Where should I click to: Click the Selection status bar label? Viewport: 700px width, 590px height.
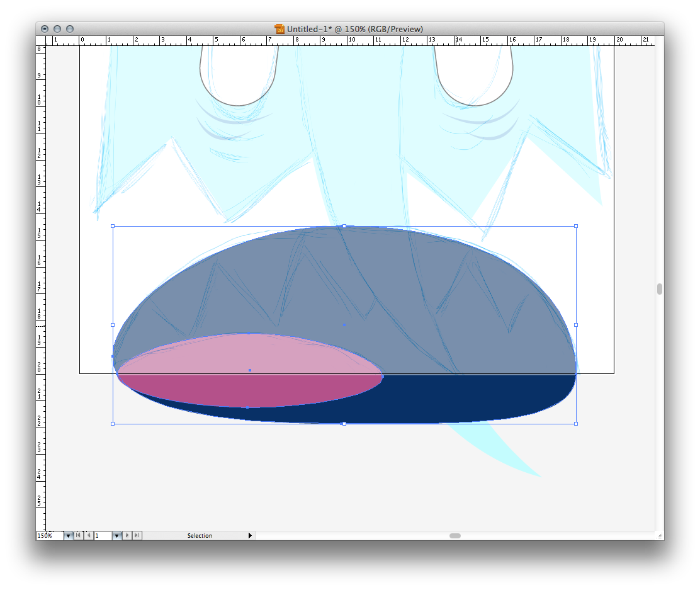(x=200, y=536)
